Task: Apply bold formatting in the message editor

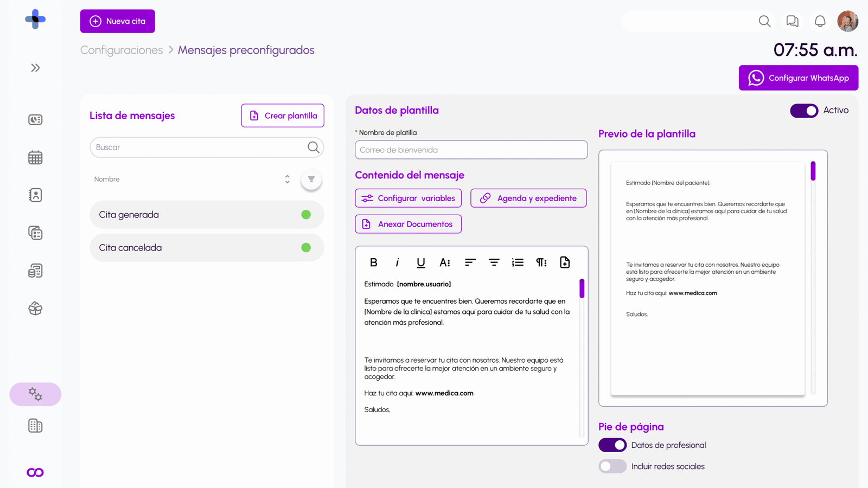Action: [373, 262]
